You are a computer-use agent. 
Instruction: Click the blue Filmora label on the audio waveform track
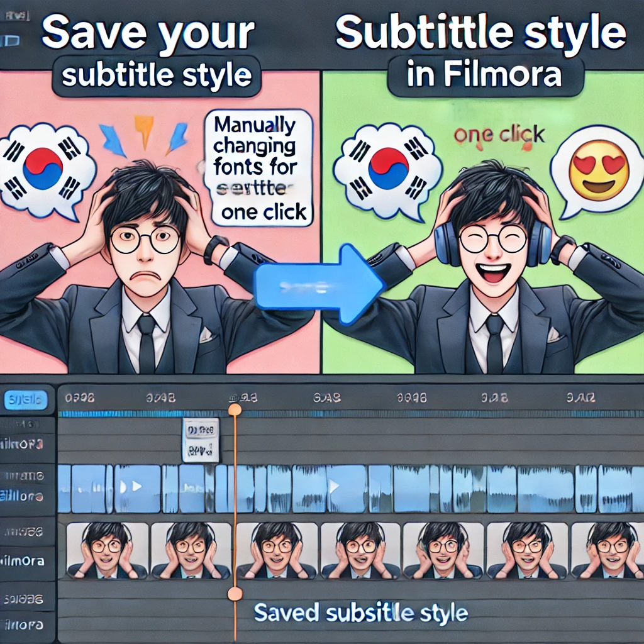(21, 497)
